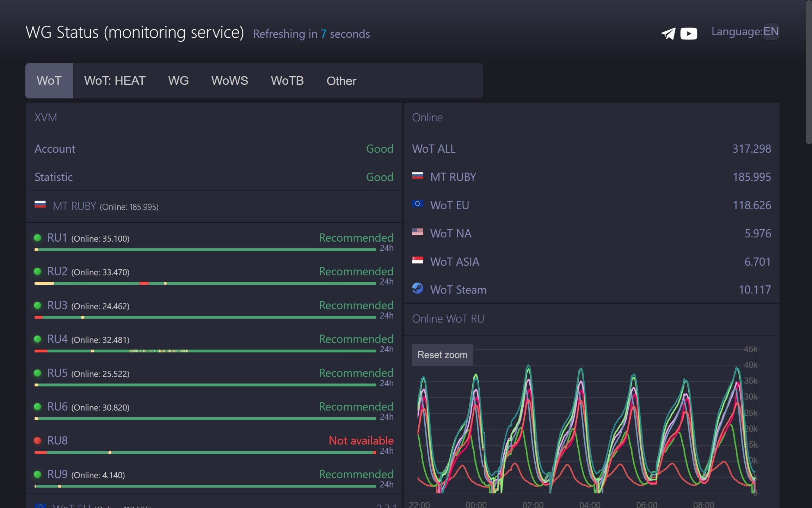Open the Other tab
Image resolution: width=812 pixels, height=508 pixels.
341,81
